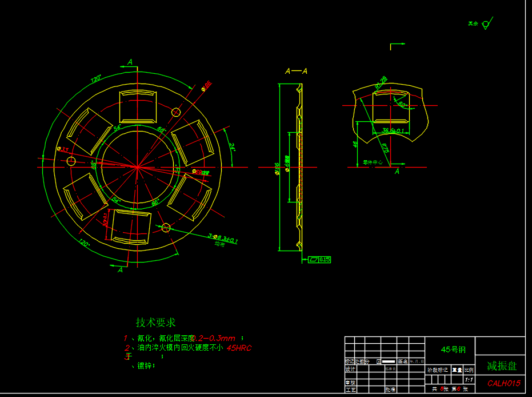Click the 零件中心 annotation in detail view
Viewport: 532px width, 397px height.
pos(373,162)
